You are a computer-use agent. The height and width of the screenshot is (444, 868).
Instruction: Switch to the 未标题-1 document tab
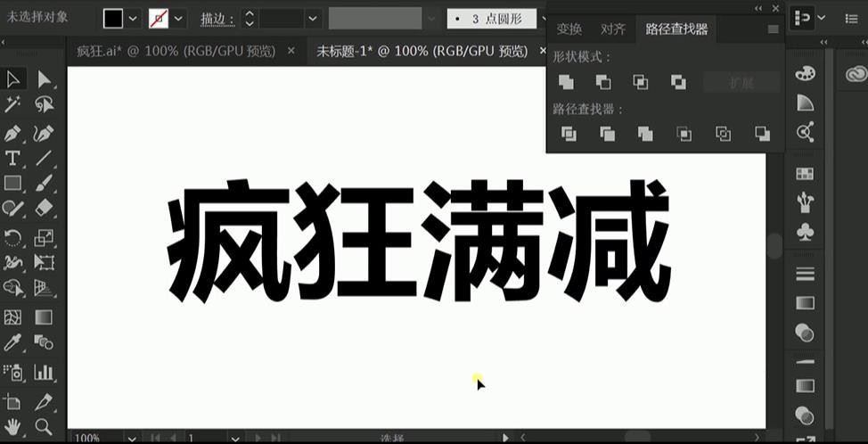pyautogui.click(x=422, y=52)
